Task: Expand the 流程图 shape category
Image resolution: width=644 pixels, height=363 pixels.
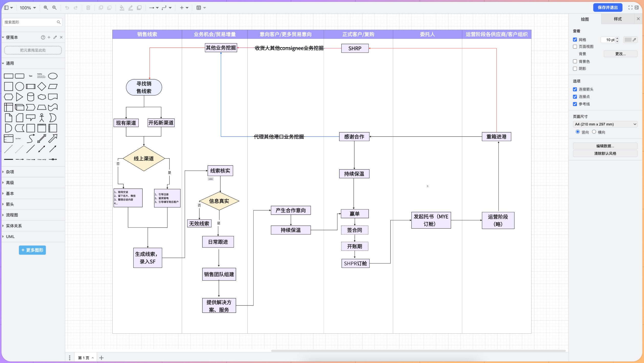Action: 33,215
